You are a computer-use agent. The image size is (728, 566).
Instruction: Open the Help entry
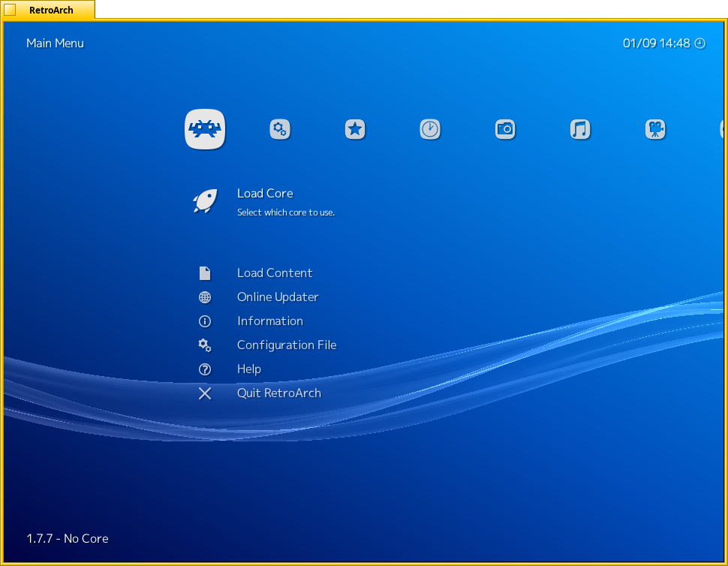(x=249, y=369)
